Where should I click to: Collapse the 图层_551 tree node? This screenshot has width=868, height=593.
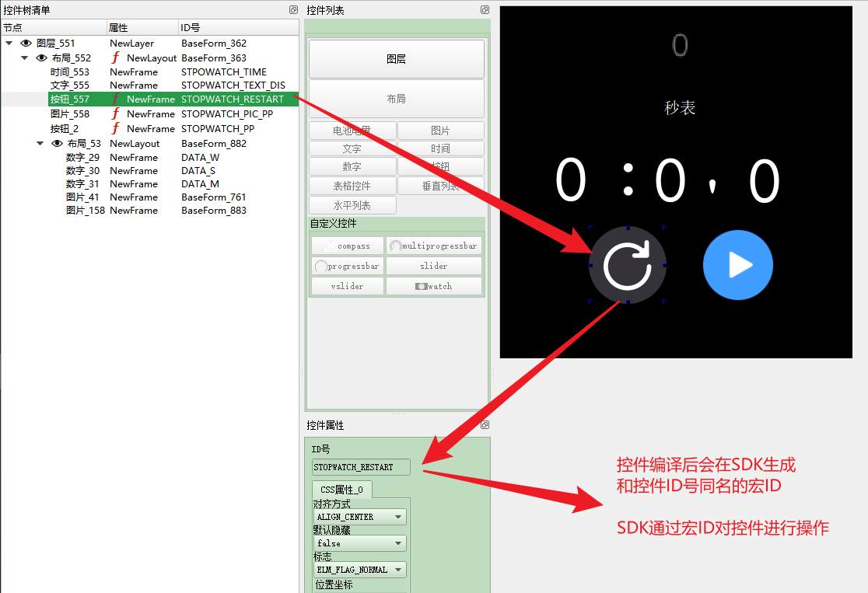pos(9,44)
